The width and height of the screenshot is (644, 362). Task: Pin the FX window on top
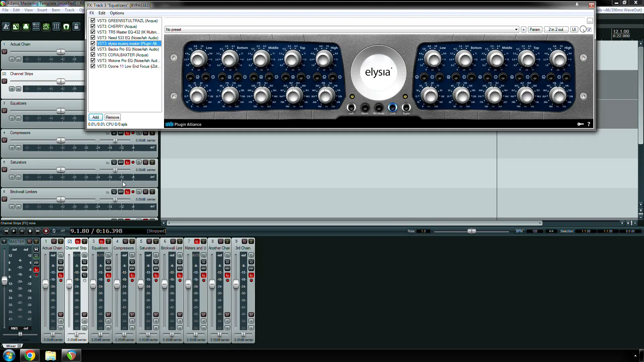click(577, 5)
